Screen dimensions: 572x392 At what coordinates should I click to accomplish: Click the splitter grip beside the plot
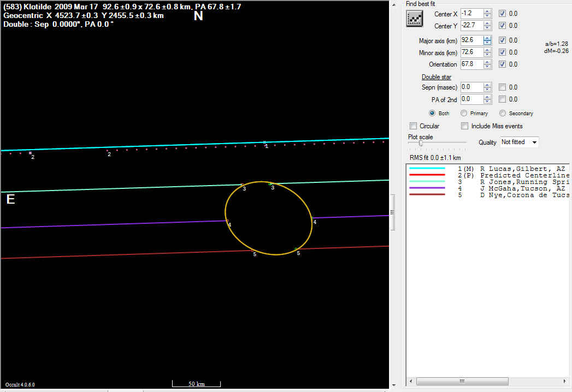click(x=392, y=212)
